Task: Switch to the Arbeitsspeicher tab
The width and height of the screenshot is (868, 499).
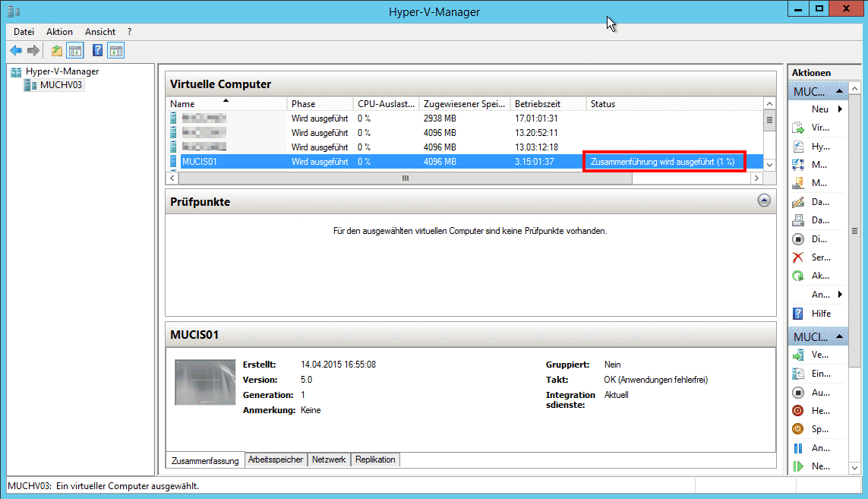Action: pyautogui.click(x=275, y=460)
